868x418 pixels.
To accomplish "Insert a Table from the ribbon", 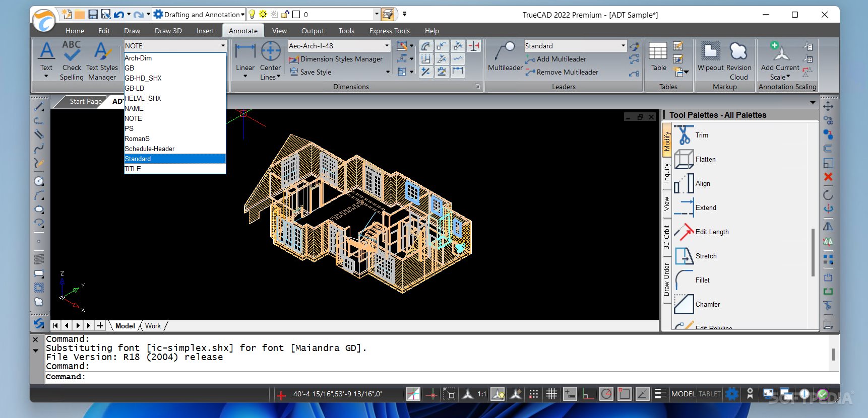I will tap(658, 56).
